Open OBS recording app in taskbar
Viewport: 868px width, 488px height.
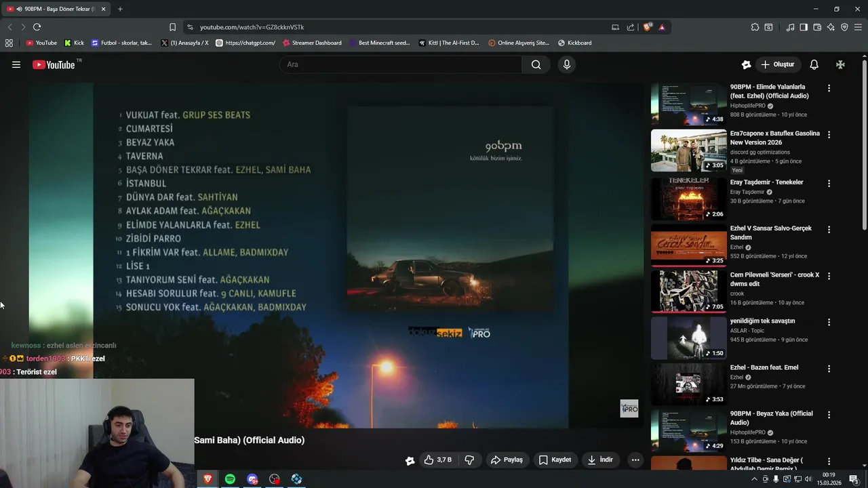click(x=274, y=479)
